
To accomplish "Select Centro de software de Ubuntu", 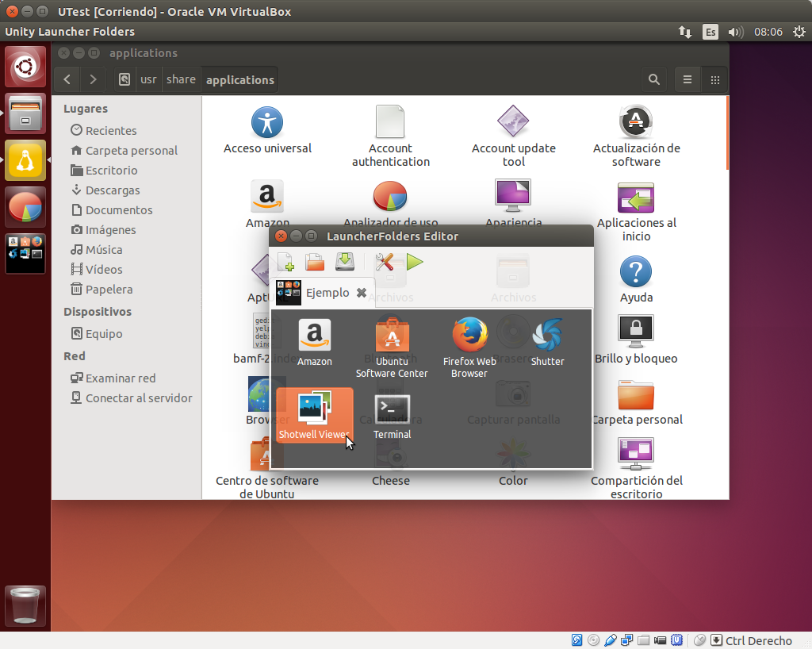I will coord(267,468).
